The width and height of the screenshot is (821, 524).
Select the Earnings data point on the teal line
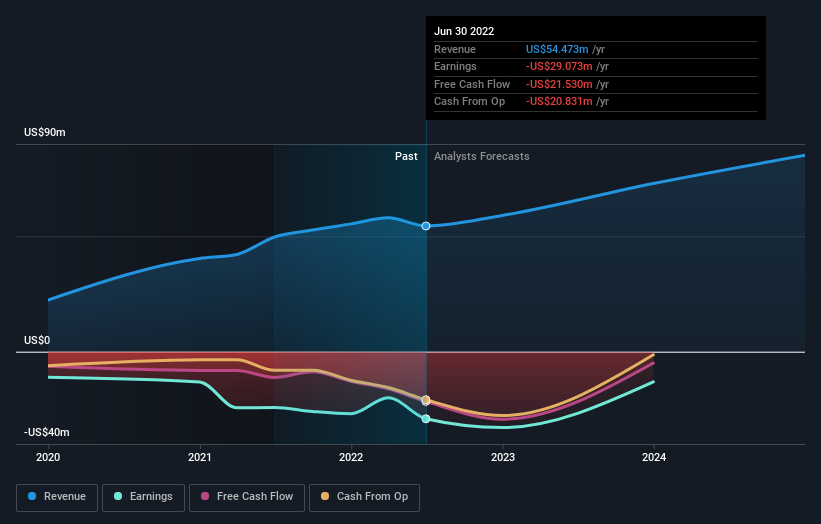pyautogui.click(x=426, y=419)
